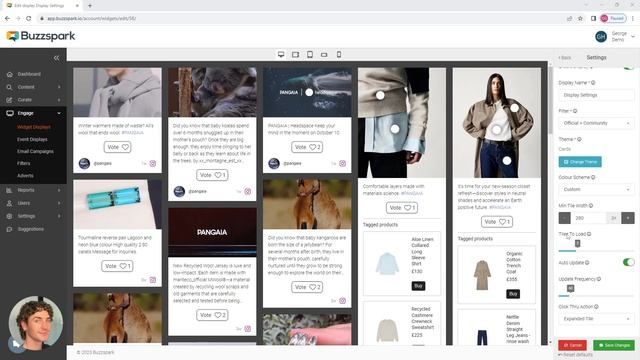Open Adverts in sidebar
Image resolution: width=640 pixels, height=360 pixels.
pyautogui.click(x=25, y=176)
